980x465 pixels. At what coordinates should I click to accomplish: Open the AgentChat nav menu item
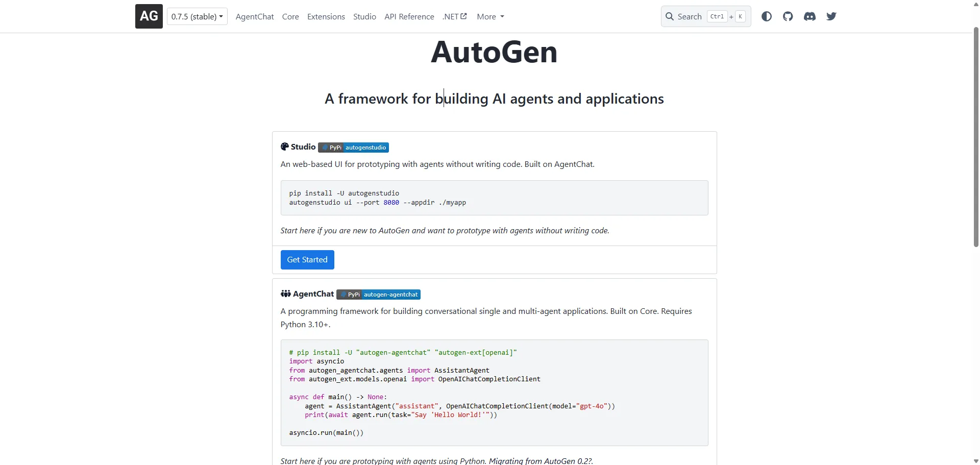tap(255, 16)
